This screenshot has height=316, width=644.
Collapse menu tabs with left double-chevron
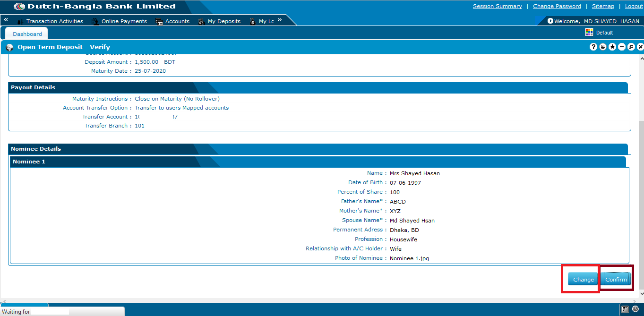coord(5,20)
